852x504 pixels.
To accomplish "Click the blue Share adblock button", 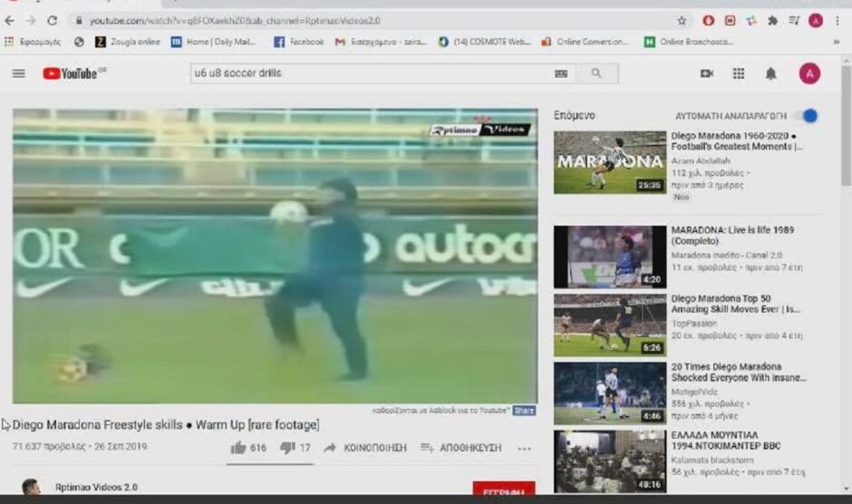I will pos(525,411).
